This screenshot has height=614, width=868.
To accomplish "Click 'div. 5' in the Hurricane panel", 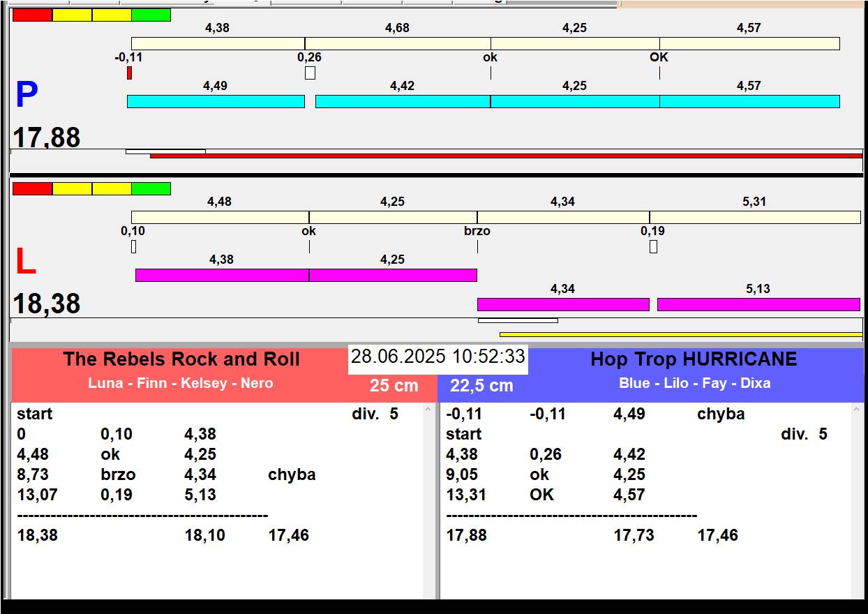I will 805,434.
